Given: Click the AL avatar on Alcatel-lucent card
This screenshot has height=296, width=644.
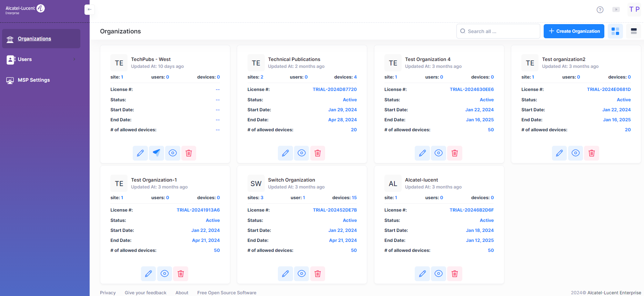Looking at the screenshot, I should 393,184.
